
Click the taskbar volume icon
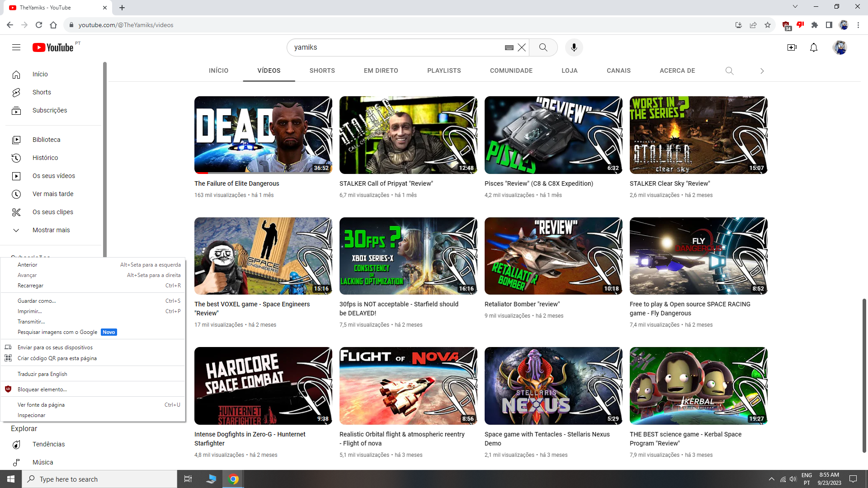click(x=793, y=479)
